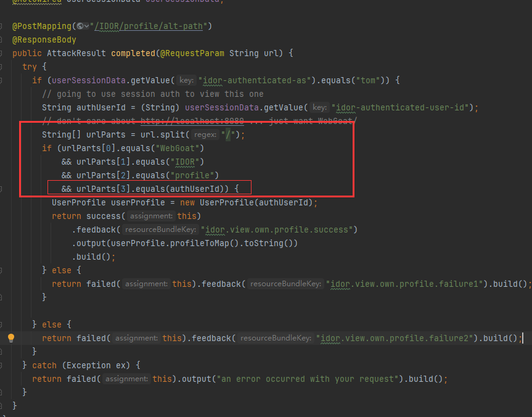Click the "tom" string literal

pyautogui.click(x=368, y=80)
